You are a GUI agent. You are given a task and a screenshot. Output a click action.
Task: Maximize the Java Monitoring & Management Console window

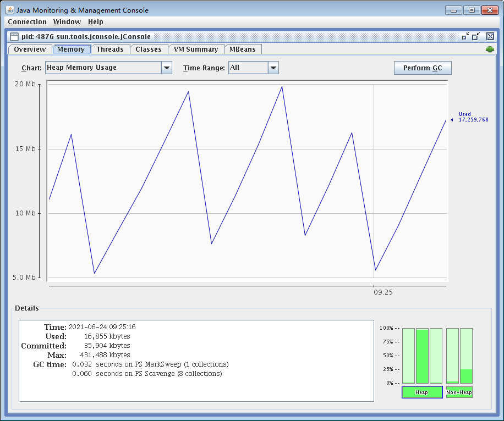(x=472, y=10)
